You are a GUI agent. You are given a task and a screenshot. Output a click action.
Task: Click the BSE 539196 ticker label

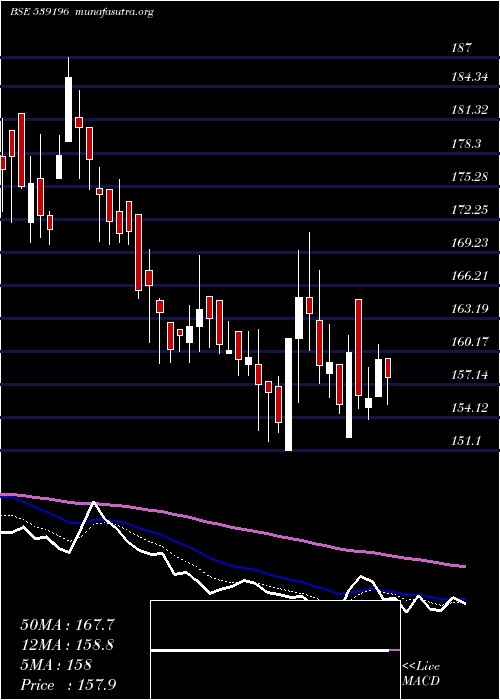tap(39, 12)
